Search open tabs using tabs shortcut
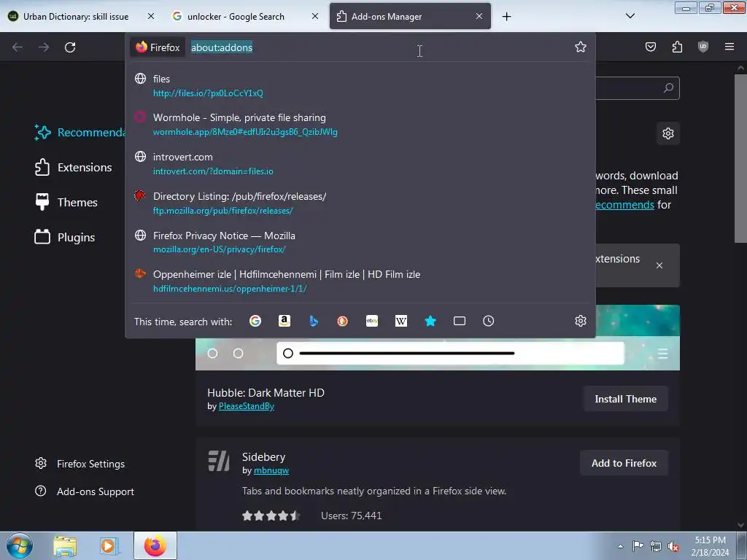The height and width of the screenshot is (560, 747). click(x=460, y=321)
